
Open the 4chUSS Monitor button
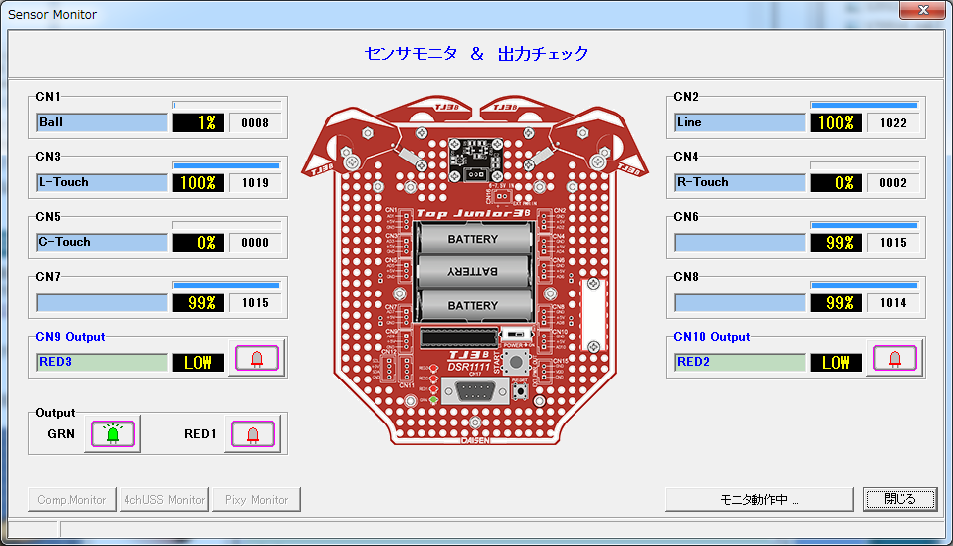[x=165, y=500]
